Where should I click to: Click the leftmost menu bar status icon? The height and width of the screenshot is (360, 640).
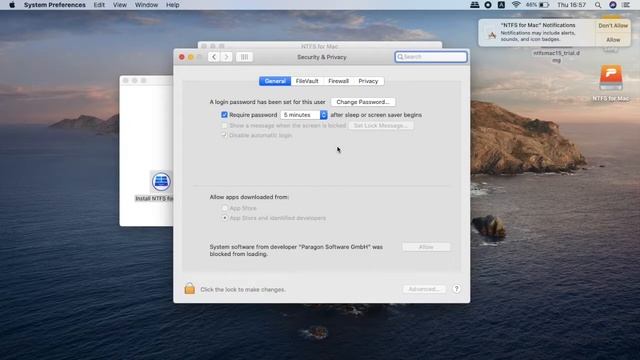point(474,5)
